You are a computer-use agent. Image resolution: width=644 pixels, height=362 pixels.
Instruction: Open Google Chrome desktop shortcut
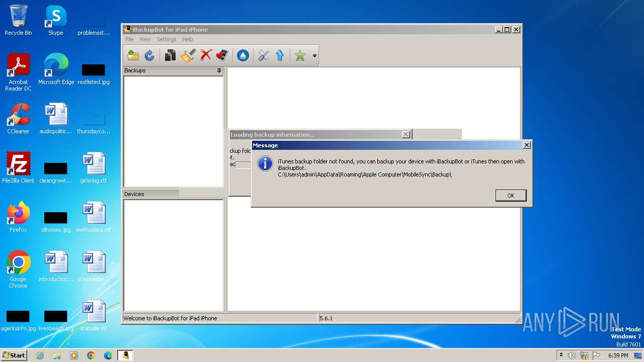pyautogui.click(x=18, y=270)
